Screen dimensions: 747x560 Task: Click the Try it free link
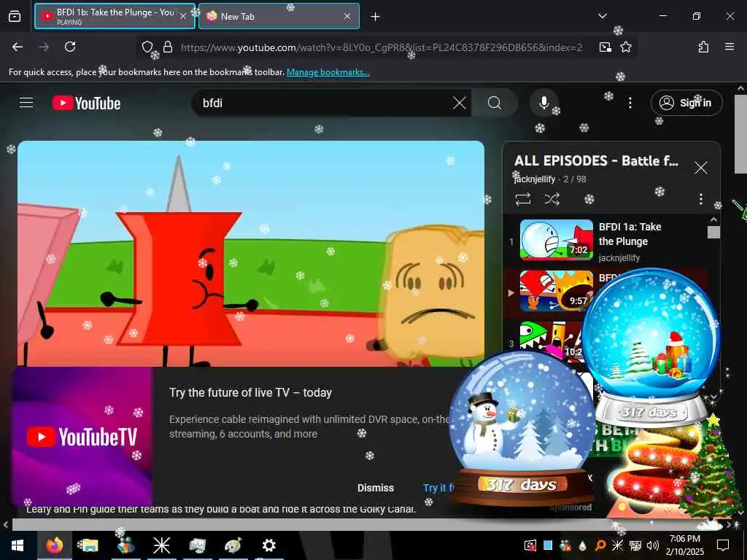point(438,488)
